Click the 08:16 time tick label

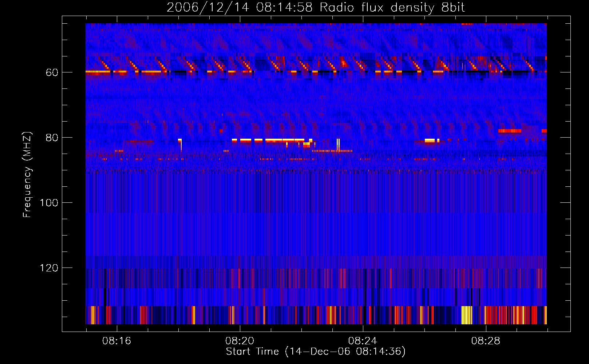[x=116, y=341]
